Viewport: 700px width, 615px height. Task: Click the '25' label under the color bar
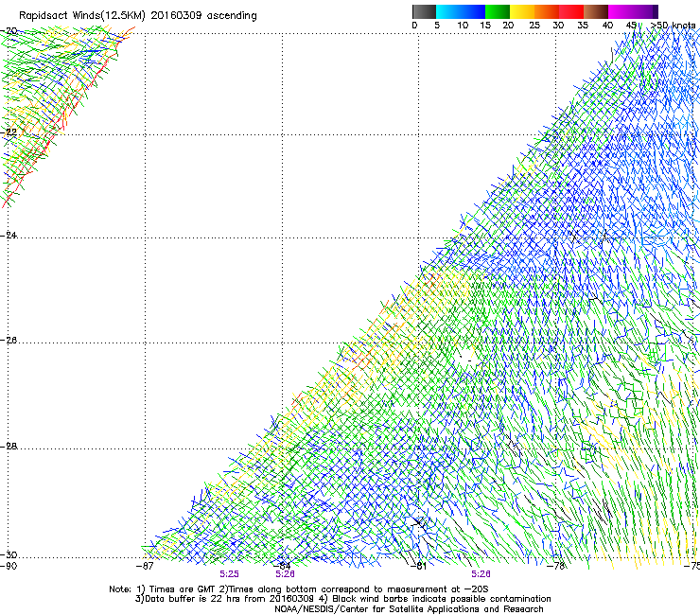point(534,26)
